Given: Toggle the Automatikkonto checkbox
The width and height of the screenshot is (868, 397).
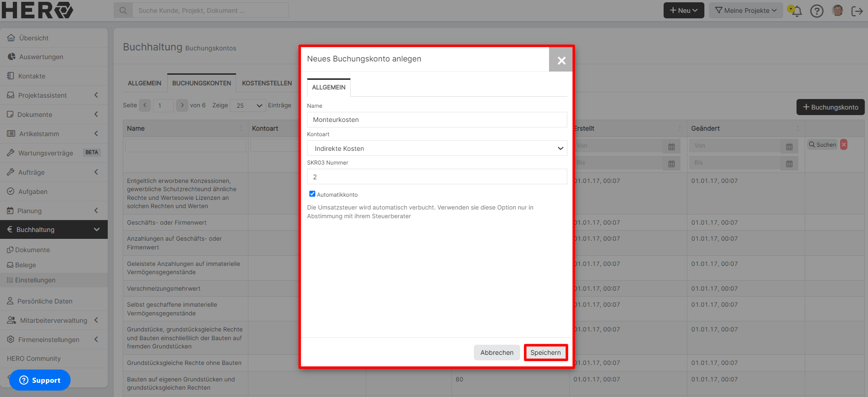Looking at the screenshot, I should pyautogui.click(x=312, y=194).
